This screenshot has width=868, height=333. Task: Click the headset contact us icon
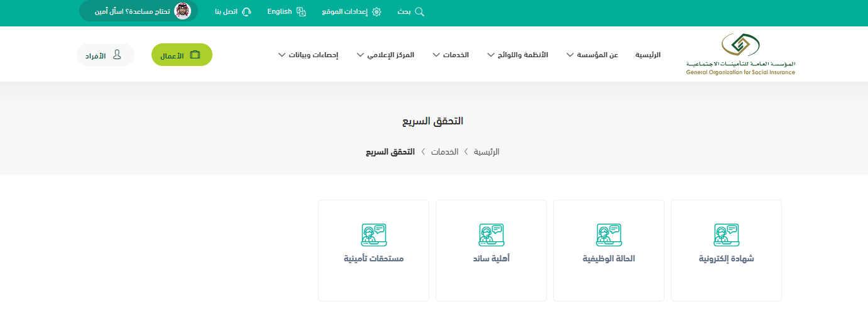246,12
